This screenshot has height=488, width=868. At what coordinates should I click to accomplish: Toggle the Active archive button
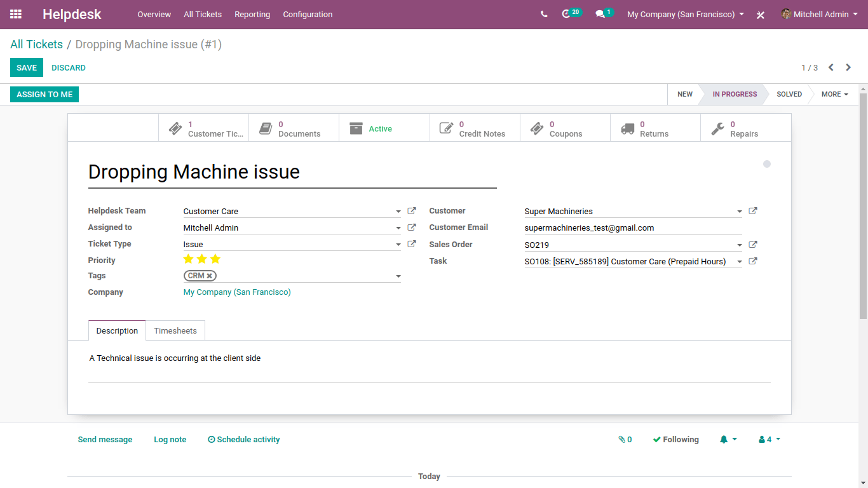click(x=384, y=128)
